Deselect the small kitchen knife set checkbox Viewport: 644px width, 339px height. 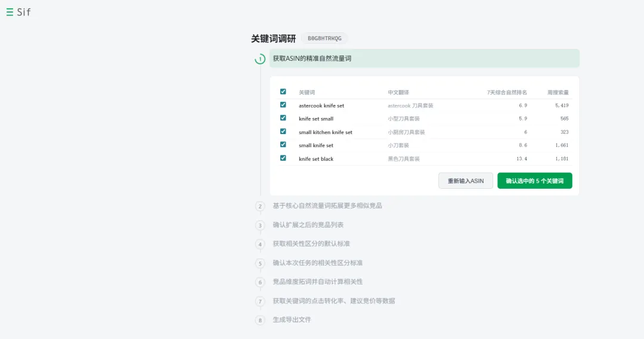click(x=283, y=132)
